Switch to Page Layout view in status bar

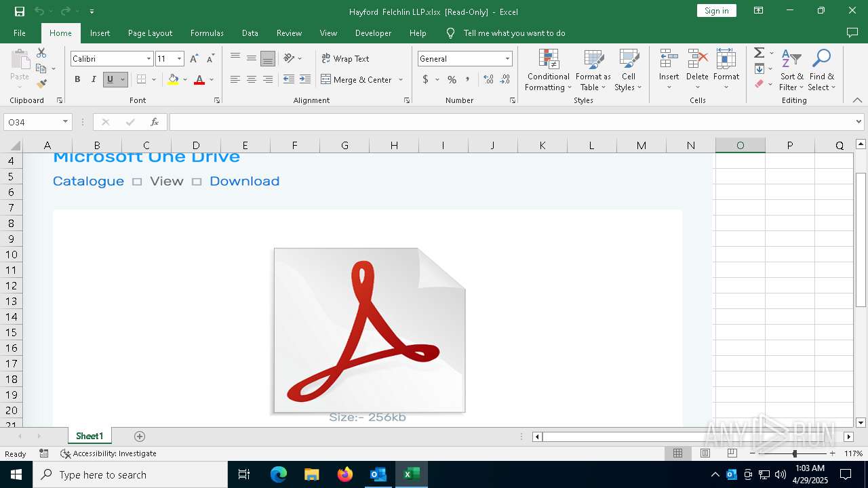[705, 453]
